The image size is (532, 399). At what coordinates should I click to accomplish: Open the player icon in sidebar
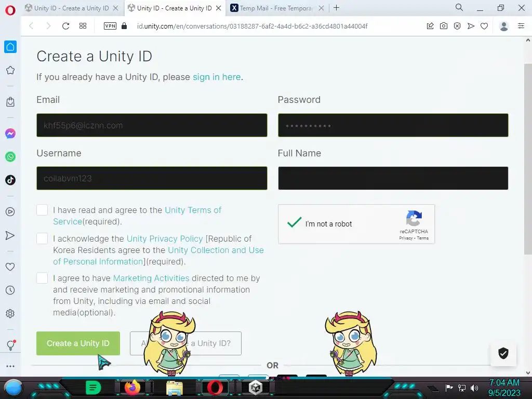pyautogui.click(x=10, y=212)
